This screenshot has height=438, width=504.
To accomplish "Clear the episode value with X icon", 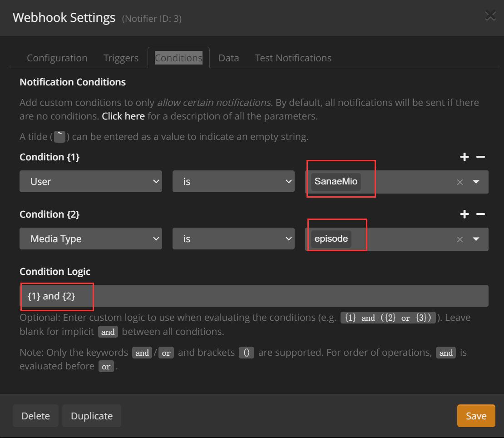I will click(x=460, y=239).
